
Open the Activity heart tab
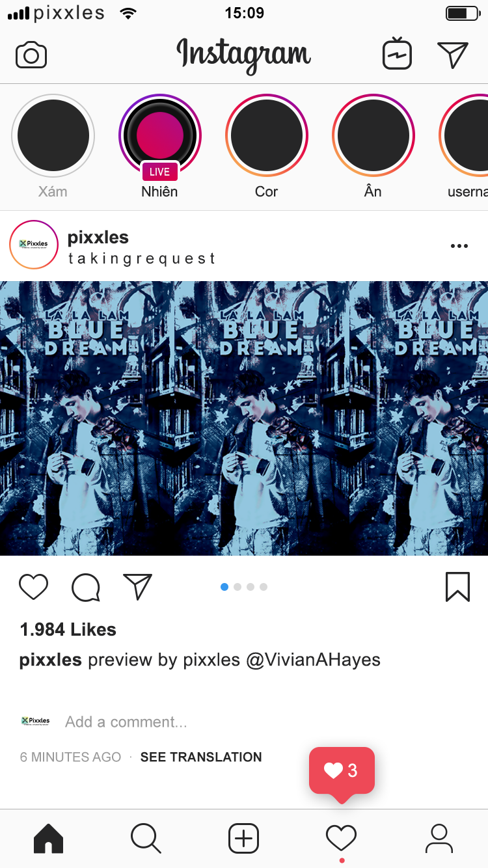tap(342, 838)
